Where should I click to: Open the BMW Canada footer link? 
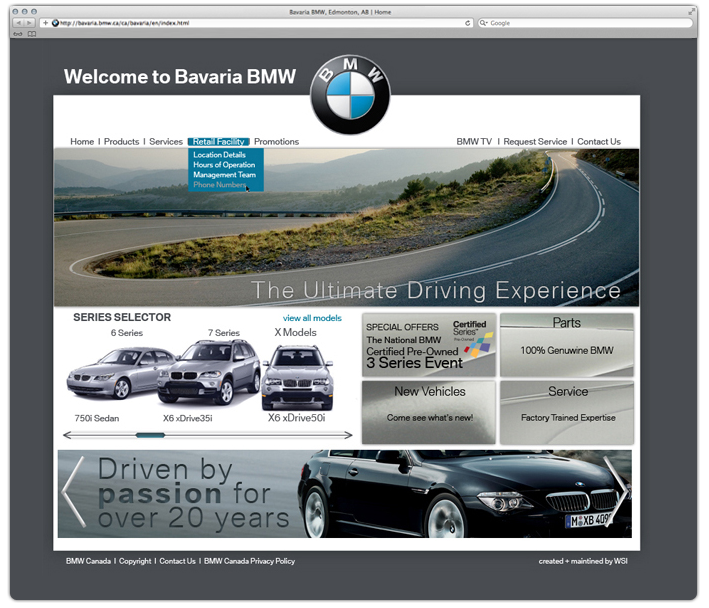click(x=88, y=561)
